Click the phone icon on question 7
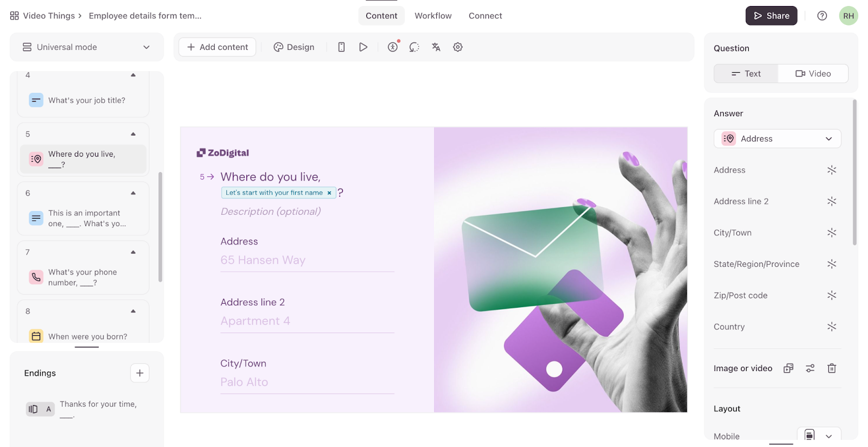Image resolution: width=868 pixels, height=447 pixels. tap(36, 277)
